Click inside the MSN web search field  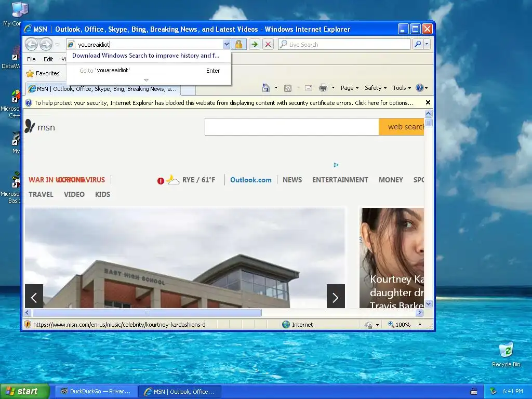coord(292,127)
